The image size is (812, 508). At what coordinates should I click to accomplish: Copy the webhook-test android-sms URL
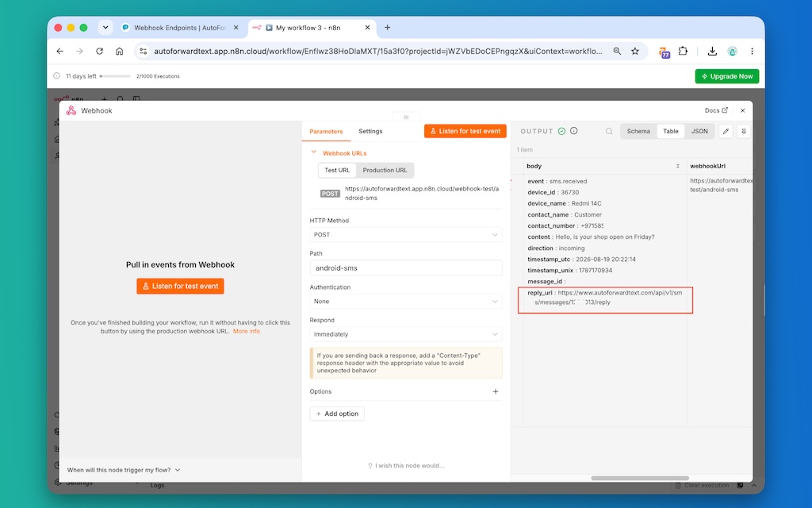click(x=422, y=194)
